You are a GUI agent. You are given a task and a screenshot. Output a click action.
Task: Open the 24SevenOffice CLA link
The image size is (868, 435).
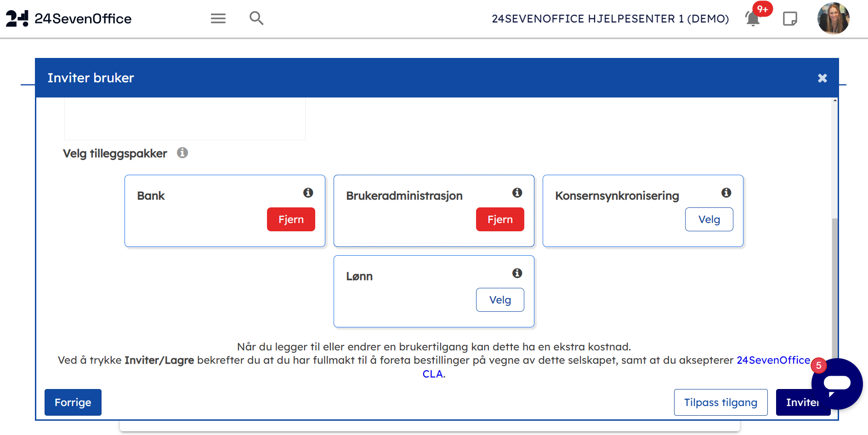point(773,361)
